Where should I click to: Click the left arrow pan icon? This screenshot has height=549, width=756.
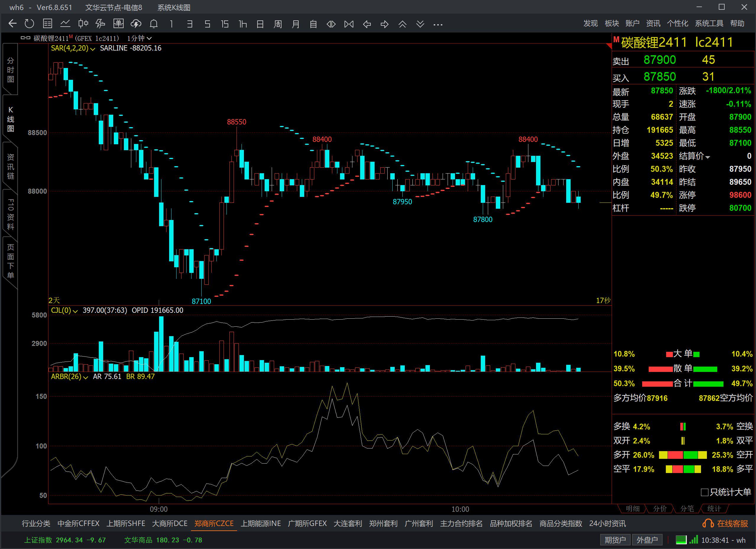367,24
